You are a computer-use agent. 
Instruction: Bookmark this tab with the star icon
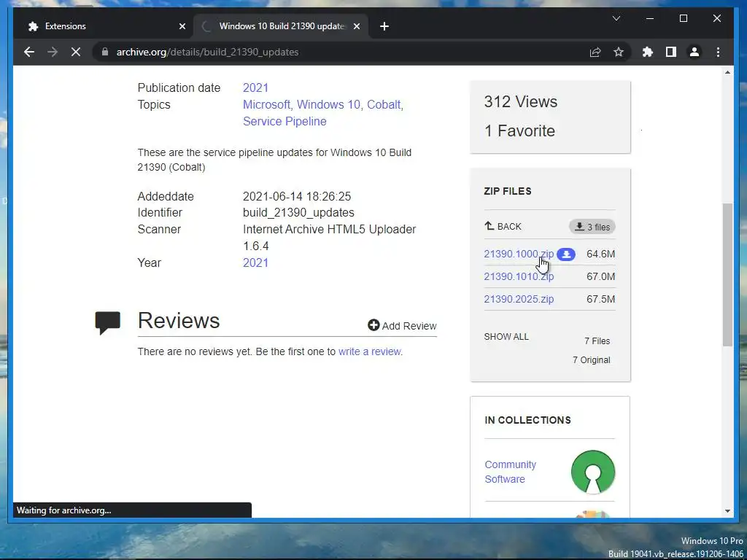[x=619, y=52]
